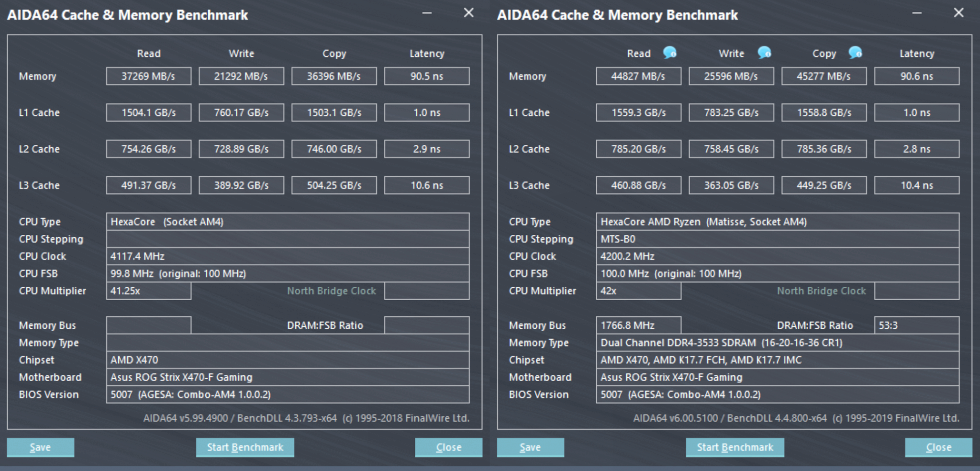Click the 785.20 GB/s L2 read value

(639, 149)
